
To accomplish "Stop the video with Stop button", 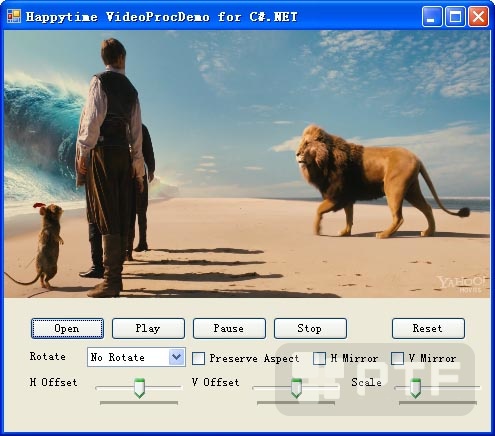I will (310, 328).
